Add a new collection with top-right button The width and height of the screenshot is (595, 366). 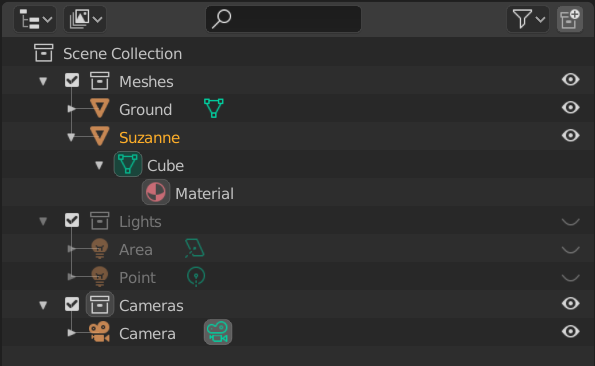point(570,19)
